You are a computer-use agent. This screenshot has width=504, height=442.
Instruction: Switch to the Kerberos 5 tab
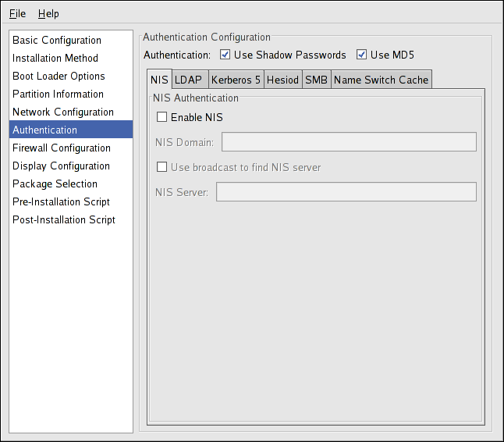(x=236, y=80)
